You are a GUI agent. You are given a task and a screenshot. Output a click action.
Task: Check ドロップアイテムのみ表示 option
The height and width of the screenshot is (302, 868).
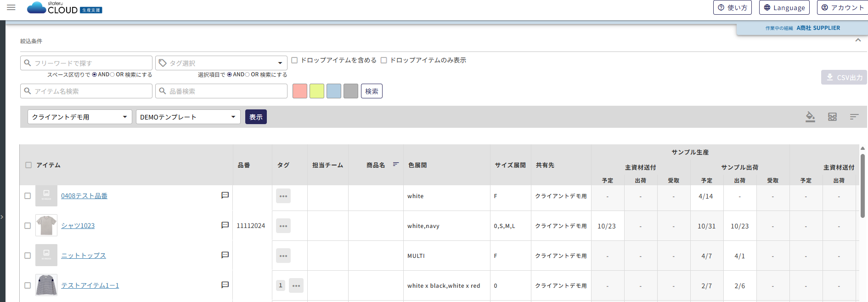384,60
